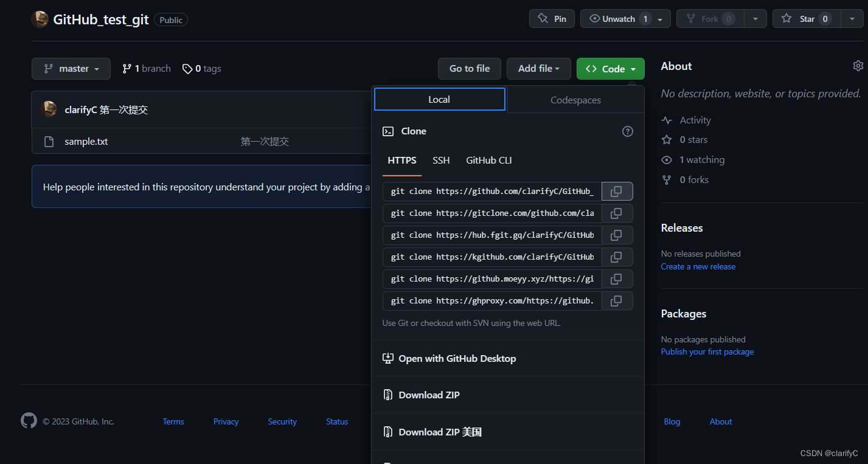Image resolution: width=868 pixels, height=464 pixels.
Task: Select the SSH clone tab
Action: click(x=441, y=161)
